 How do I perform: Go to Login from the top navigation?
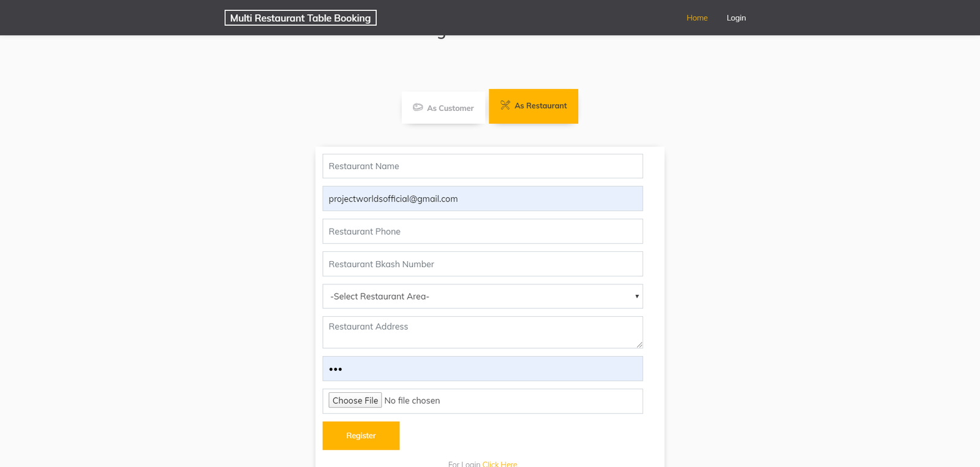[x=736, y=18]
